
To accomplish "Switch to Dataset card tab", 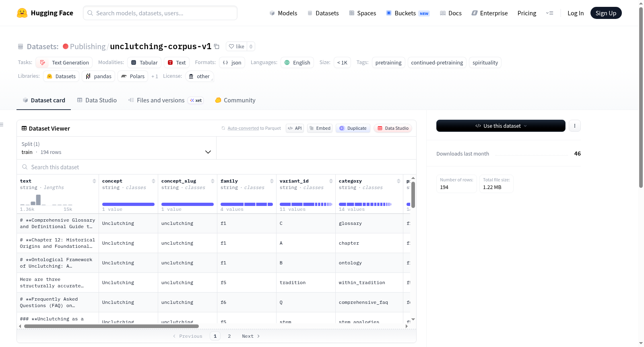I will pos(44,100).
